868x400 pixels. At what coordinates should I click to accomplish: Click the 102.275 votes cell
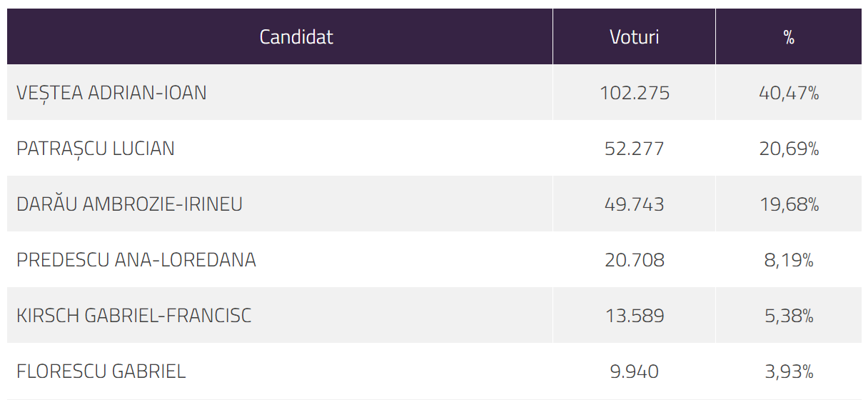(634, 93)
